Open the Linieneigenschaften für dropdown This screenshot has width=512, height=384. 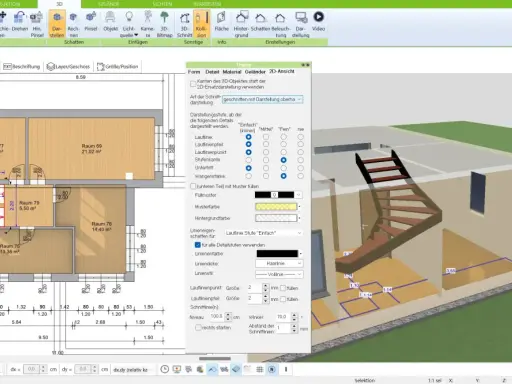(x=263, y=233)
